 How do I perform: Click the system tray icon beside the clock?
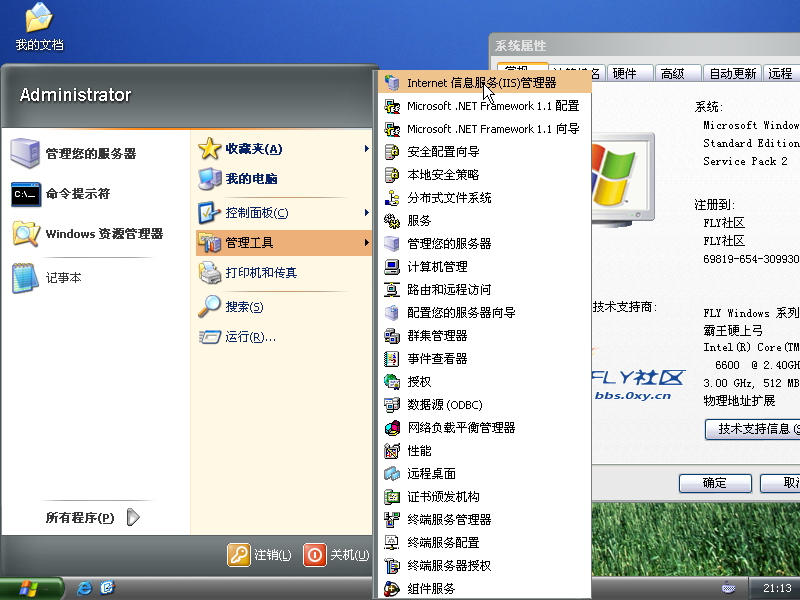(729, 588)
